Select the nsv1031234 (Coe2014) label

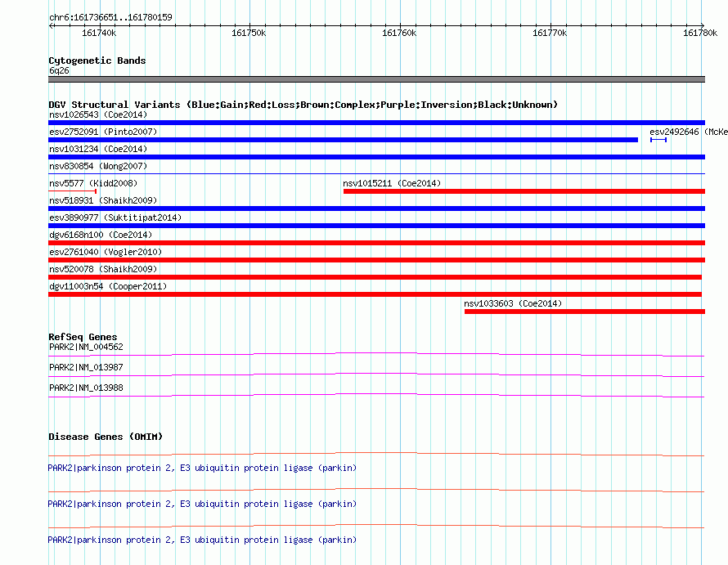pyautogui.click(x=98, y=149)
